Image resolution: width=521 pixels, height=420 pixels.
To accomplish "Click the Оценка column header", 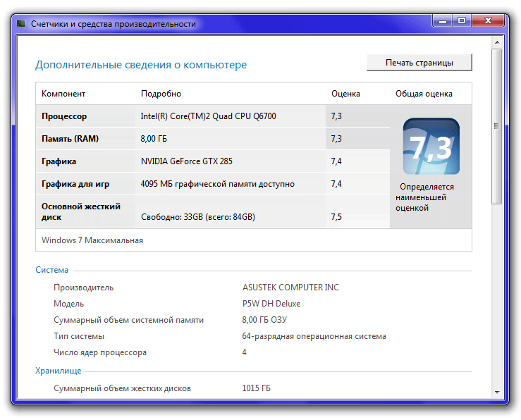I will click(x=345, y=94).
